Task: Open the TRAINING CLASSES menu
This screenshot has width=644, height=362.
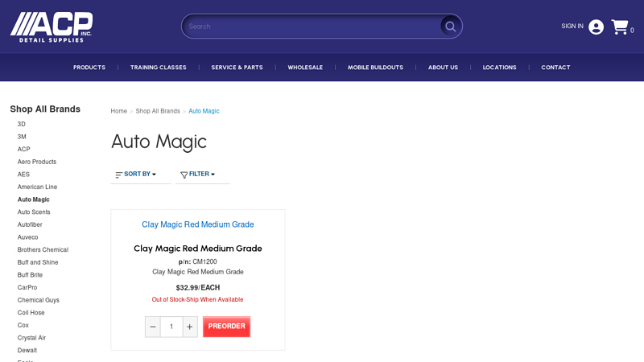Action: pos(158,68)
